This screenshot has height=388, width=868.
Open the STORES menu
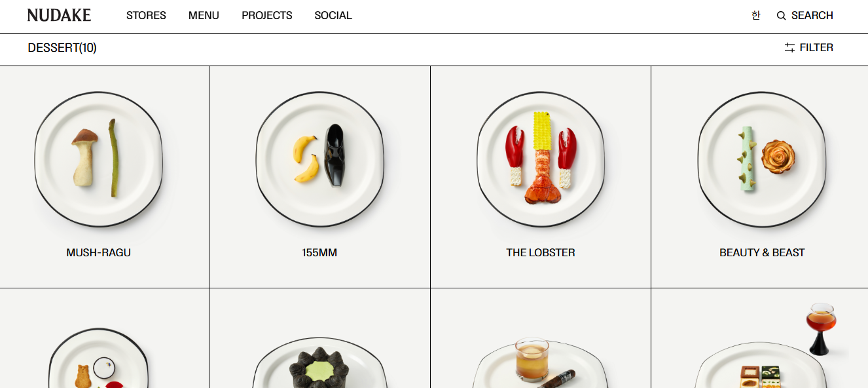(x=146, y=15)
